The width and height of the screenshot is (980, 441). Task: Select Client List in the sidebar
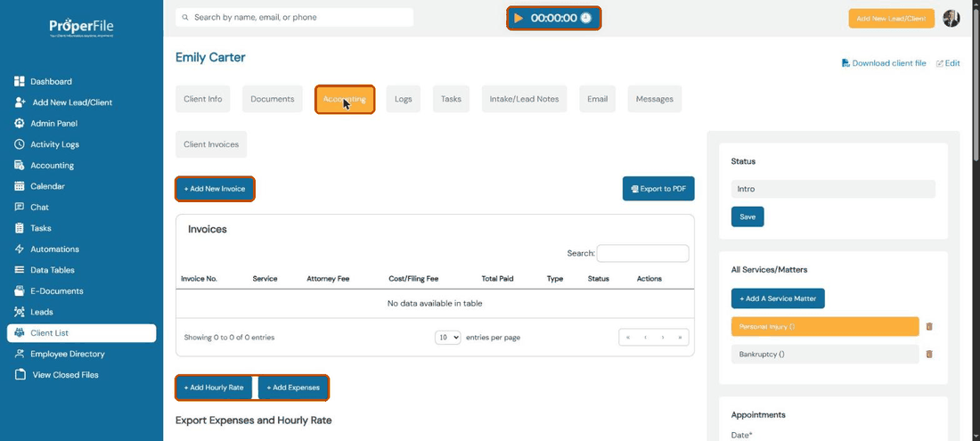point(81,333)
